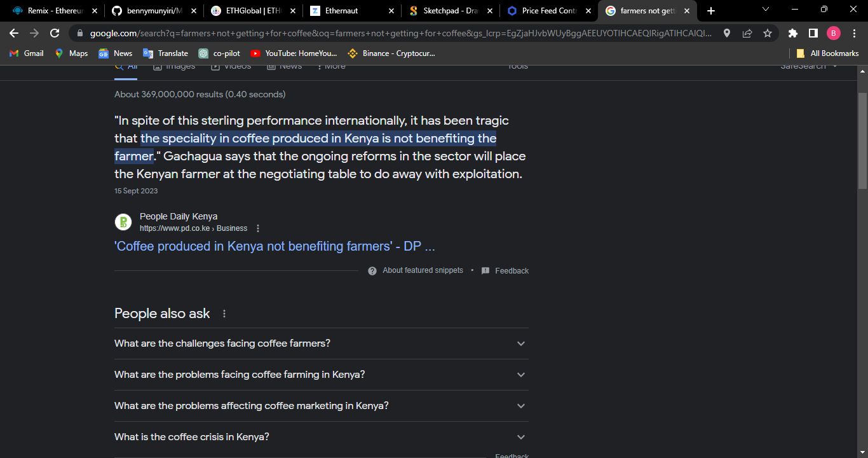Close the Ethernaut tab
This screenshot has height=458, width=868.
coord(391,11)
